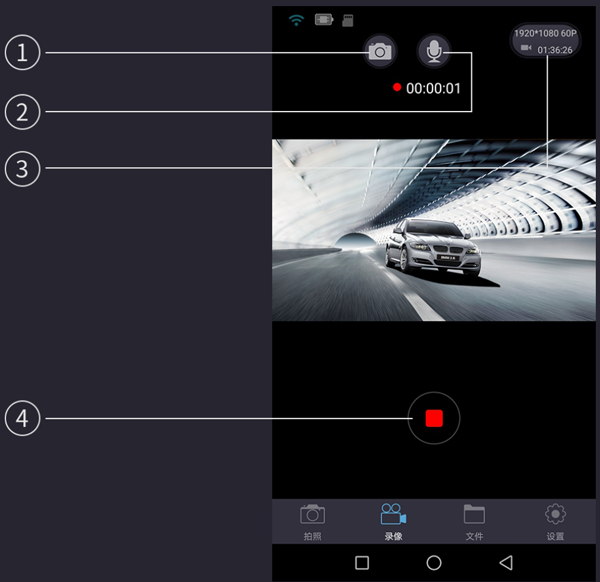Stop recording with the red square button
The image size is (600, 582).
click(434, 418)
